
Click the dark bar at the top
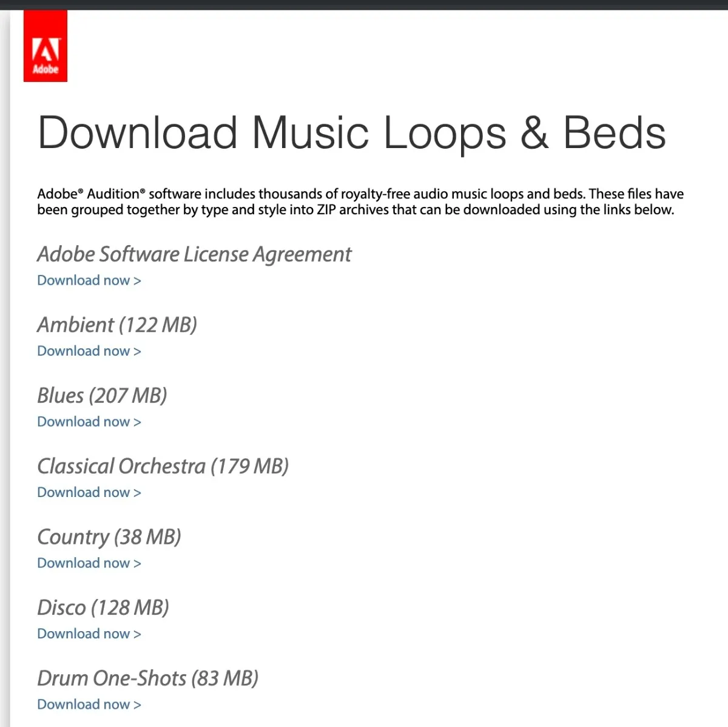[x=364, y=4]
